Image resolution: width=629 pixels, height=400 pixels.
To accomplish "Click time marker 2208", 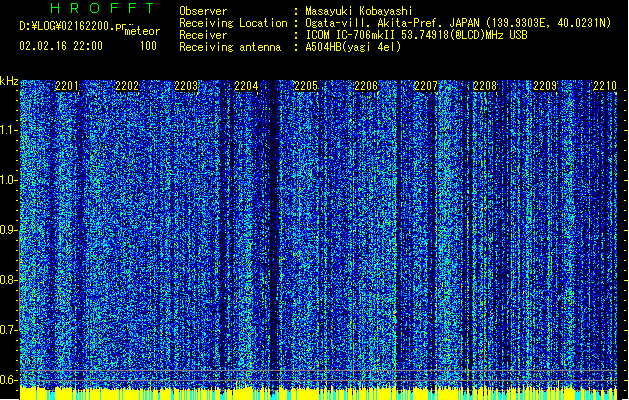I will [485, 86].
